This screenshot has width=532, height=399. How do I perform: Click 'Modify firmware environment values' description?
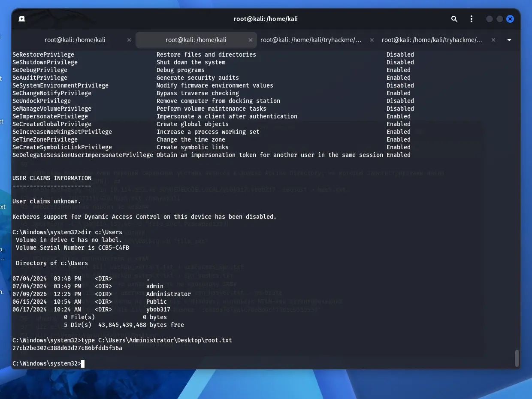tap(215, 85)
